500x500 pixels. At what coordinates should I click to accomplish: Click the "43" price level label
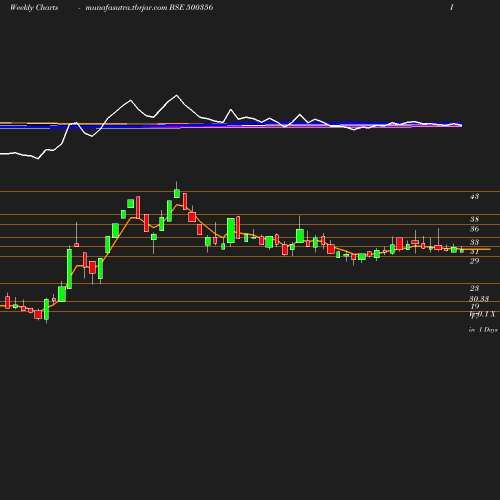[474, 197]
